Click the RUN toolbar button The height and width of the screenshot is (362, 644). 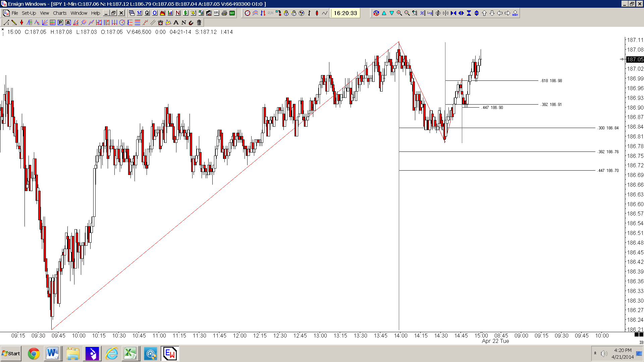270,13
